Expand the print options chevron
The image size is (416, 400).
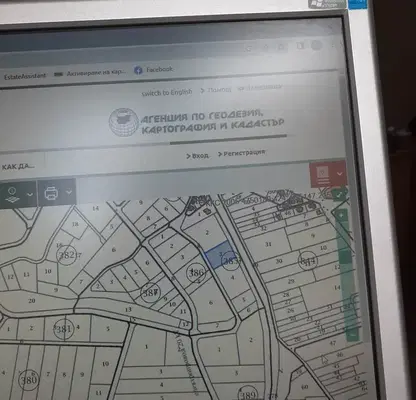[69, 192]
